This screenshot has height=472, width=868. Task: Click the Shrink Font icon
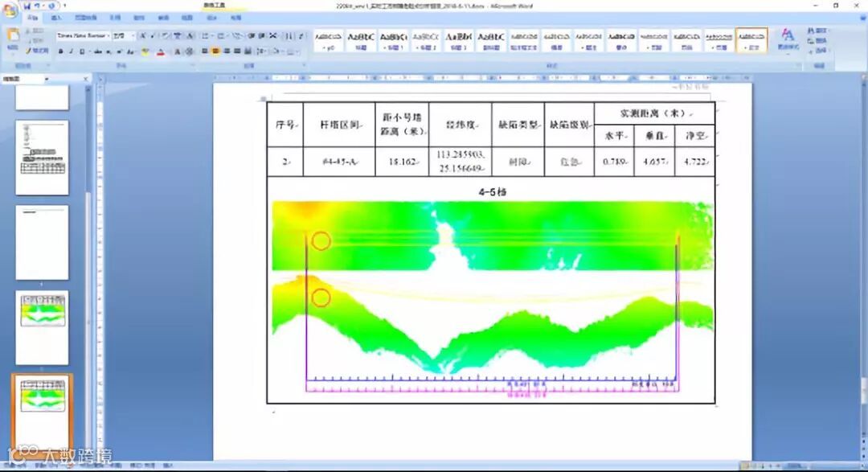[x=152, y=35]
